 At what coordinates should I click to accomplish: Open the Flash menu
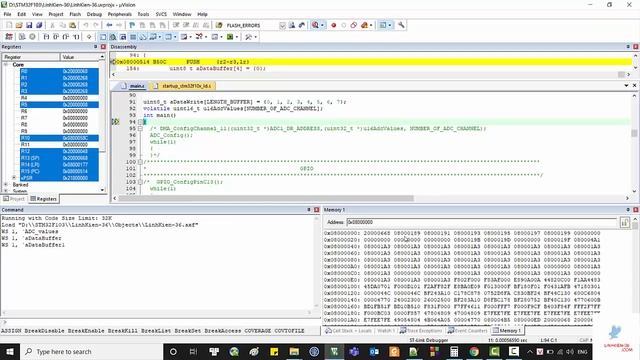(x=75, y=14)
